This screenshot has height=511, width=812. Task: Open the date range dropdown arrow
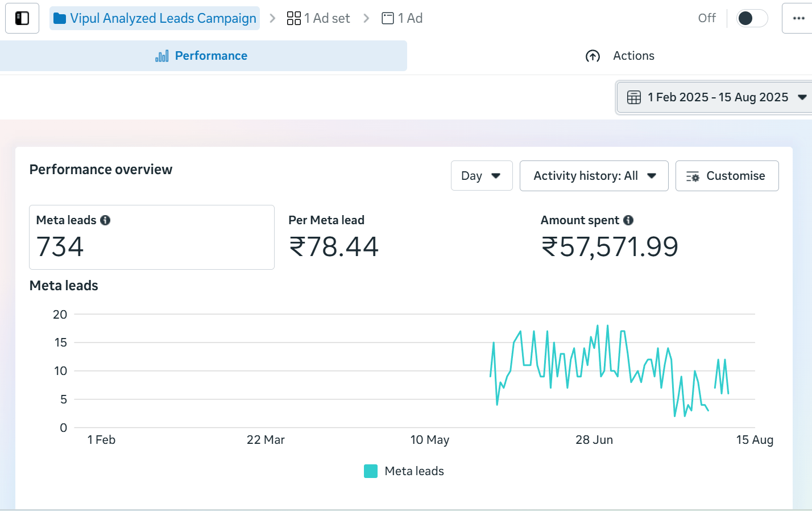pos(802,97)
